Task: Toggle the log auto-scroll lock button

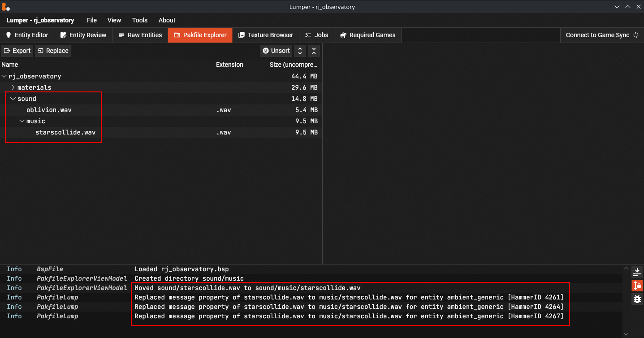Action: (x=637, y=285)
